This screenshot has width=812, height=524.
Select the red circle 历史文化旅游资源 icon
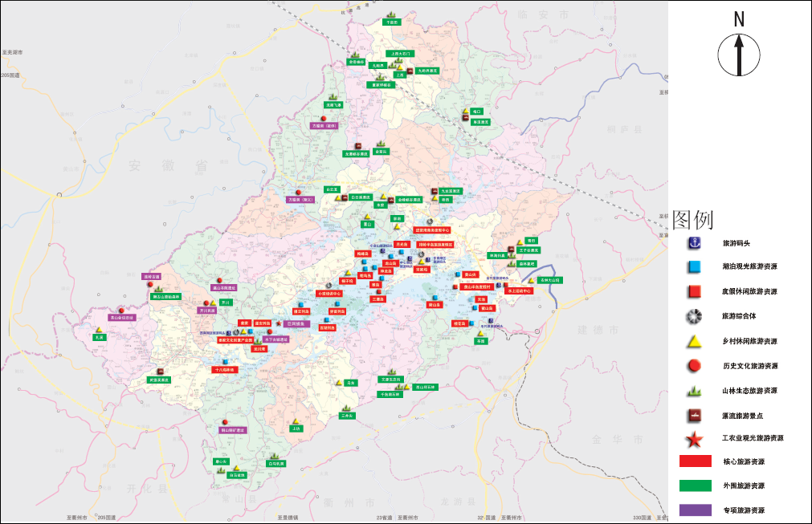tap(694, 366)
